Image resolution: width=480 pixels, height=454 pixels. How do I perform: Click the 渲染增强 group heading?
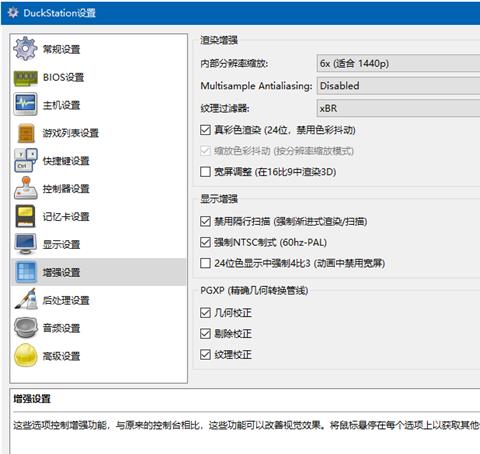tap(219, 40)
